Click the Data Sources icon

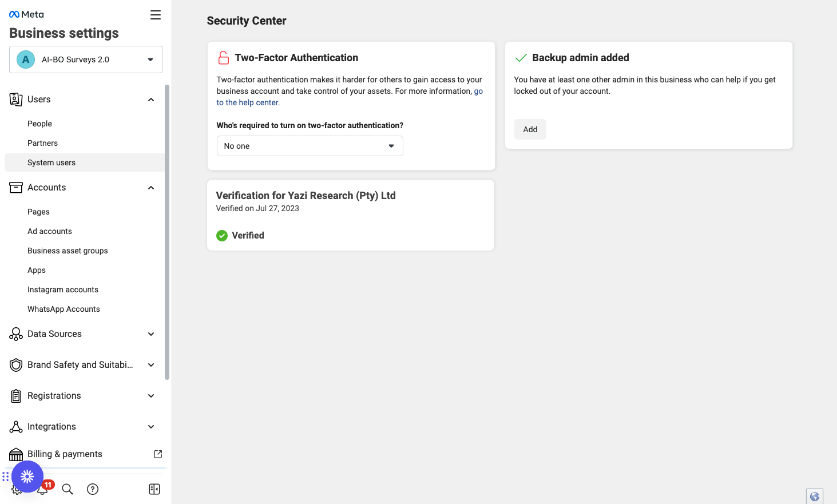tap(16, 334)
